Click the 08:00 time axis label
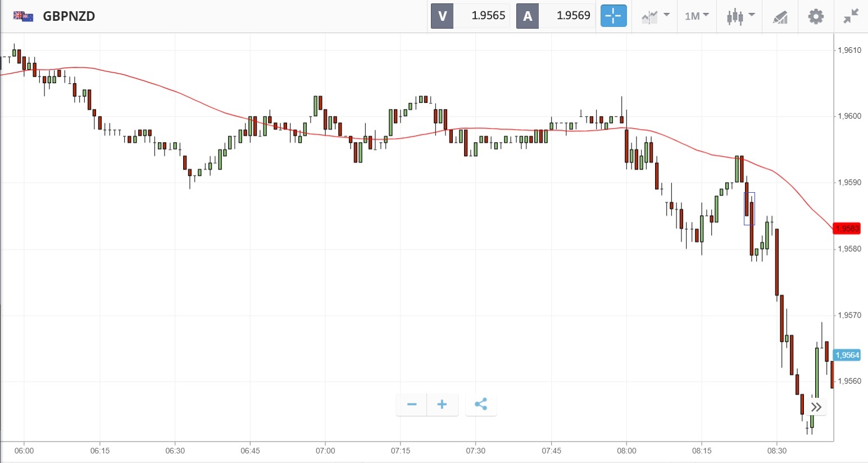This screenshot has height=463, width=868. (626, 451)
